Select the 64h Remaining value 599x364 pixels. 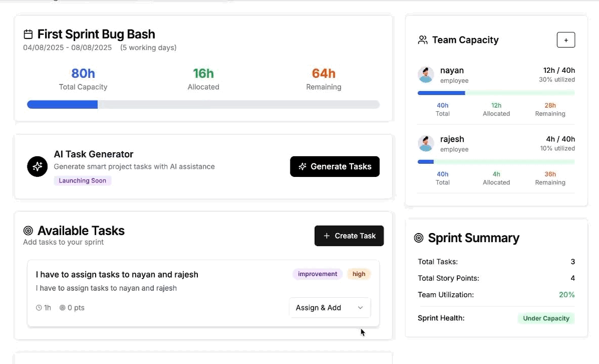click(x=324, y=73)
